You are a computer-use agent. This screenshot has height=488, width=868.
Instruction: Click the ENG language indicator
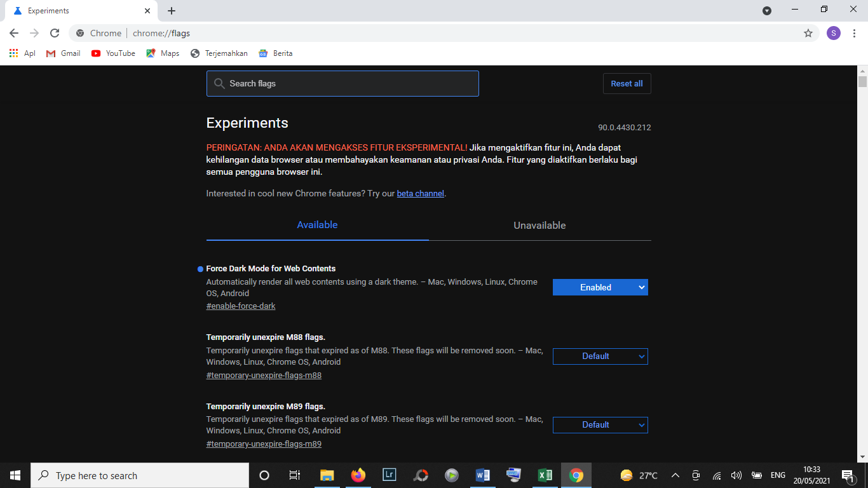[x=778, y=475]
